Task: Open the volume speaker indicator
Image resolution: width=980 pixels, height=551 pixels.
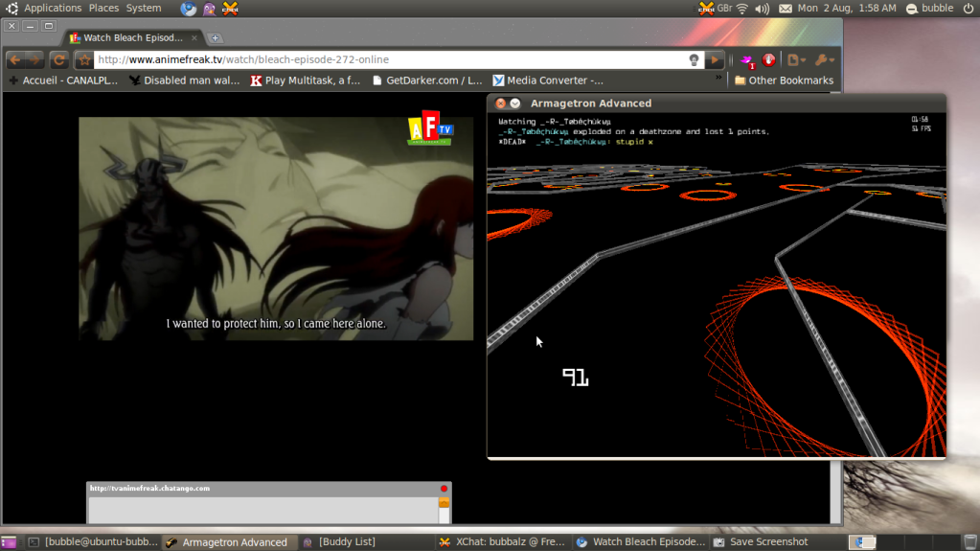Action: tap(763, 9)
